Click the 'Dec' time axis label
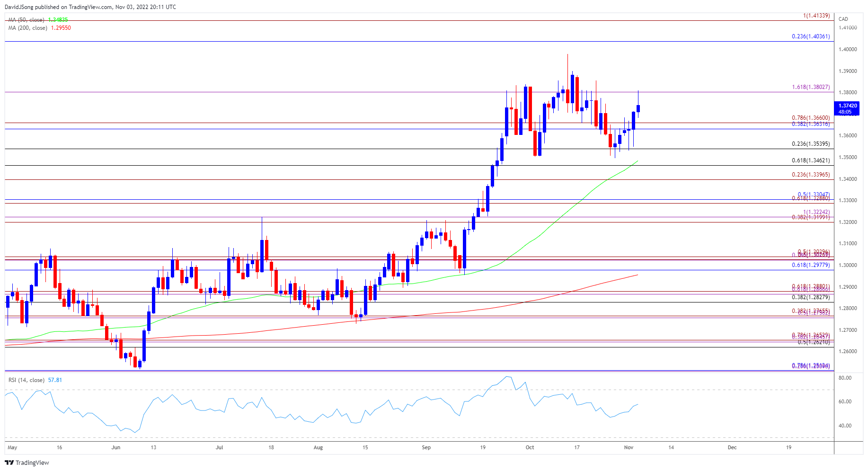The height and width of the screenshot is (471, 868). pos(732,447)
